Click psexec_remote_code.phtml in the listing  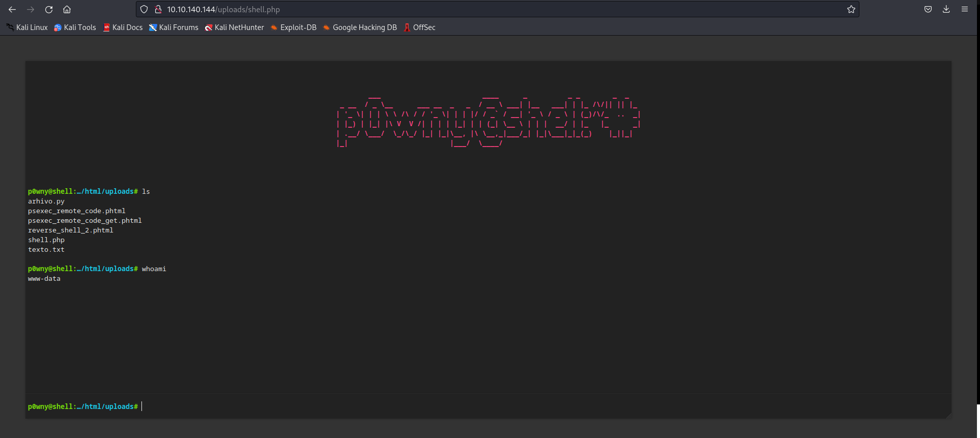click(x=77, y=211)
